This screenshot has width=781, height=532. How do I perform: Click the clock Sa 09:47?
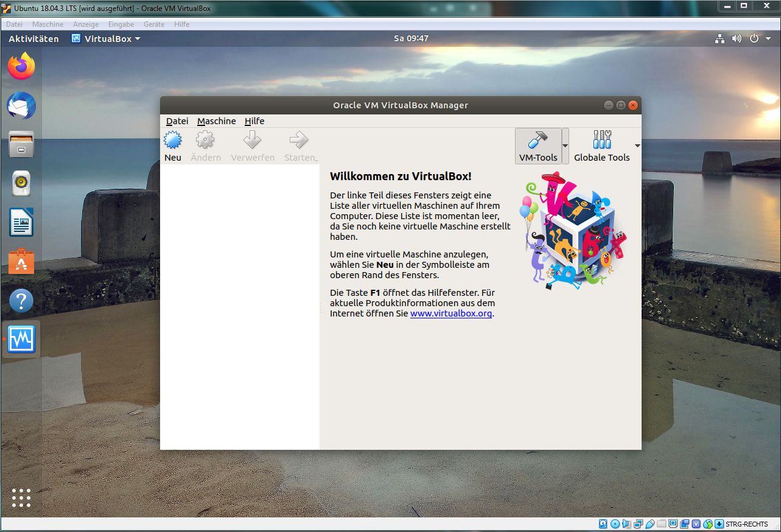pyautogui.click(x=411, y=38)
